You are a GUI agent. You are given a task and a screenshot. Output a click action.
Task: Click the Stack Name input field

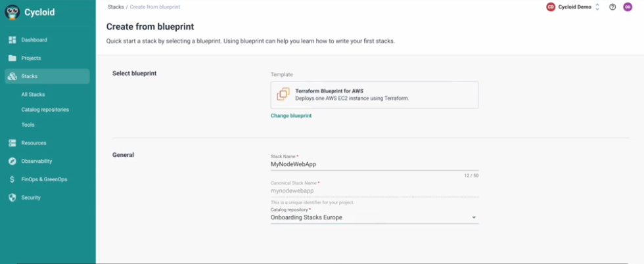point(374,164)
